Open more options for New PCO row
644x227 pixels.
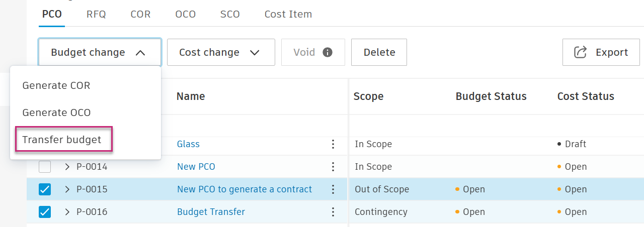[x=333, y=167]
